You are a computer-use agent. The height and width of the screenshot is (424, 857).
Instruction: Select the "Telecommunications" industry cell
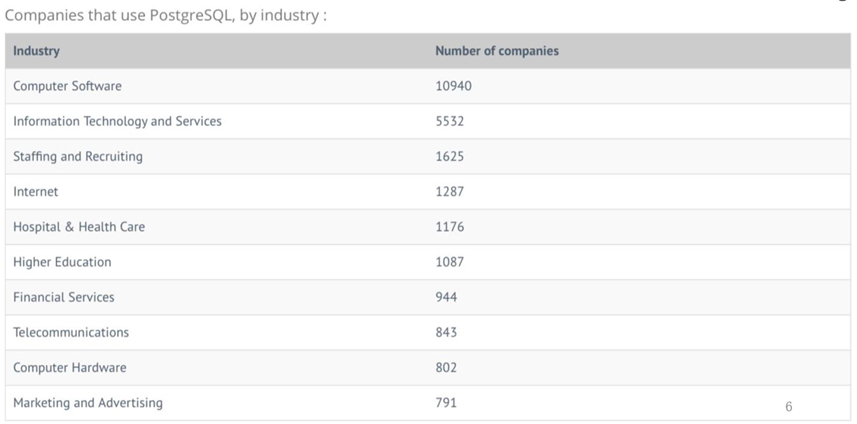(x=71, y=332)
